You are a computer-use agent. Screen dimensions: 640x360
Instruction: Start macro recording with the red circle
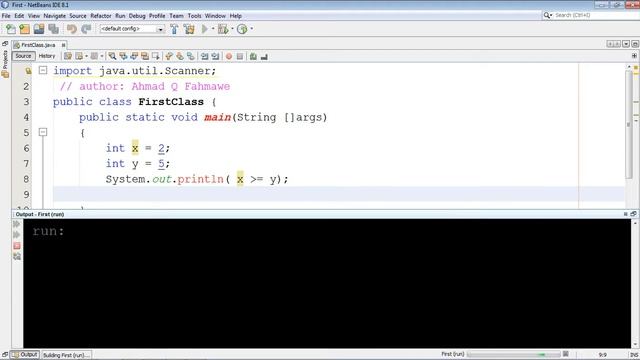(x=229, y=56)
